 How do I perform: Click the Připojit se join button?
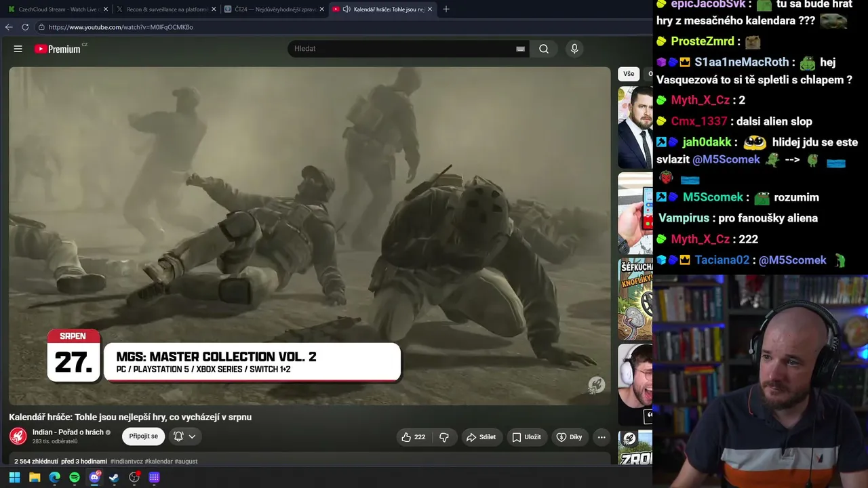pos(143,436)
